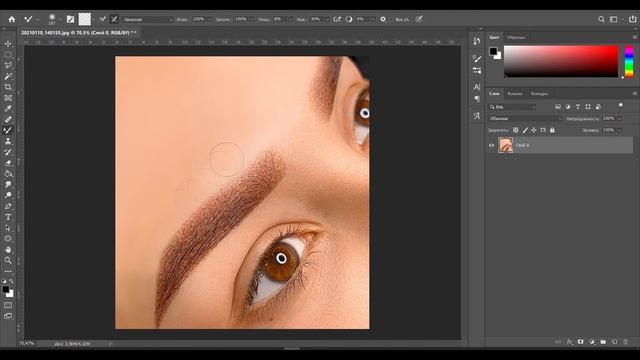Open the Обычные blend mode dropdown

[525, 118]
